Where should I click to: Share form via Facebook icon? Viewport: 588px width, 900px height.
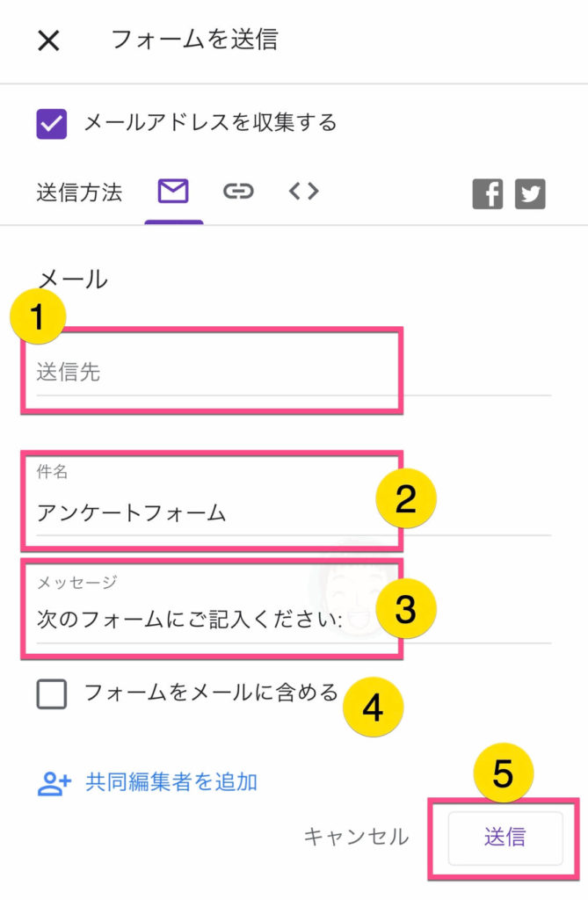(488, 194)
